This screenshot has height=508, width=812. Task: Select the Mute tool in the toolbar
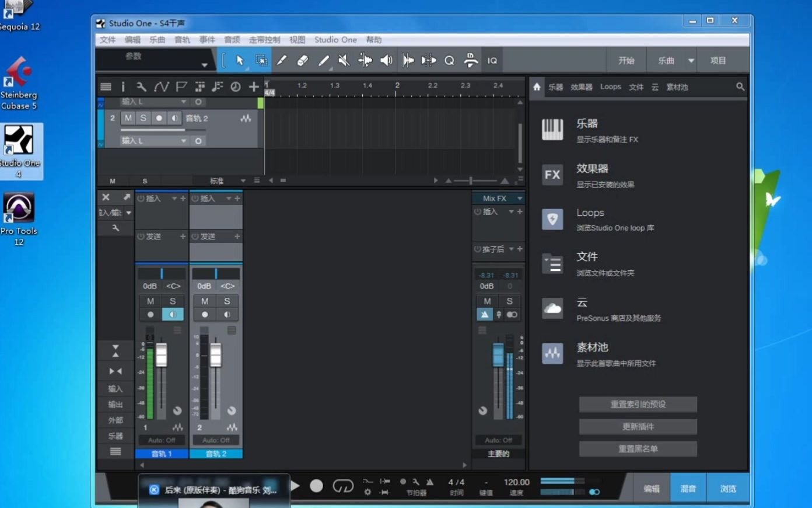(x=344, y=60)
